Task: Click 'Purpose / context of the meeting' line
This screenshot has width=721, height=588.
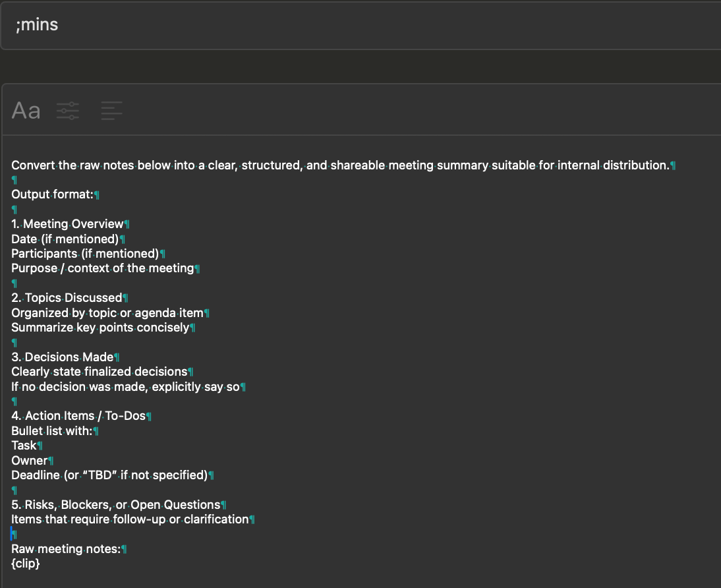Action: (103, 268)
